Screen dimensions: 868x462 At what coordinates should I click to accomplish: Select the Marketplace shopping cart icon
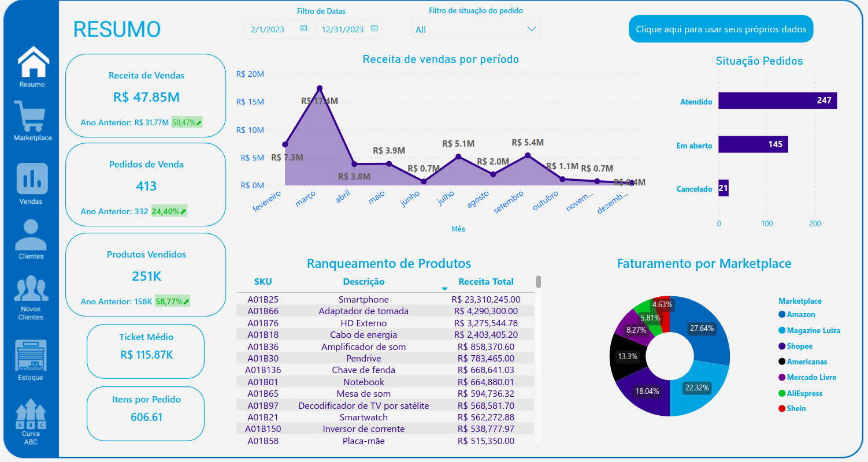tap(31, 114)
